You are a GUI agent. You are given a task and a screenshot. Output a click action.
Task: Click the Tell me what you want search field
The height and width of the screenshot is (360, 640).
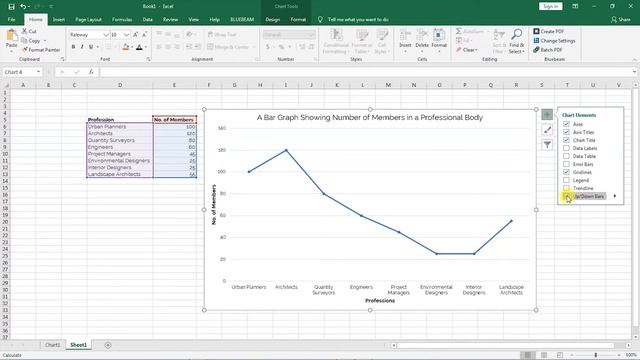(358, 19)
